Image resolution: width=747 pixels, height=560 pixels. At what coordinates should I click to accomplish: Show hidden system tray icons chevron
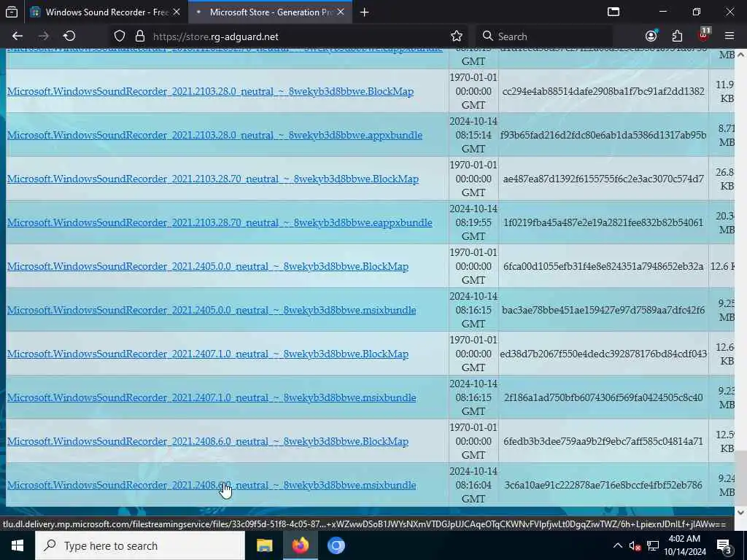coord(617,545)
